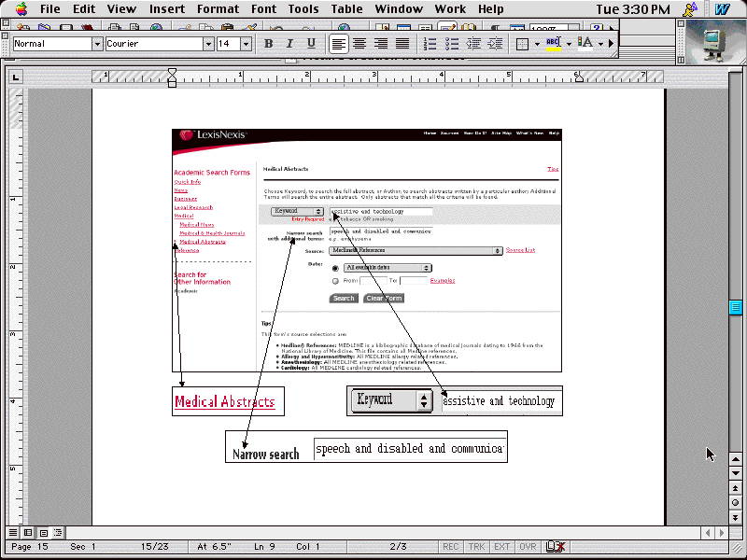Image resolution: width=747 pixels, height=560 pixels.
Task: Open the Style dropdown showing Normal
Action: click(97, 44)
